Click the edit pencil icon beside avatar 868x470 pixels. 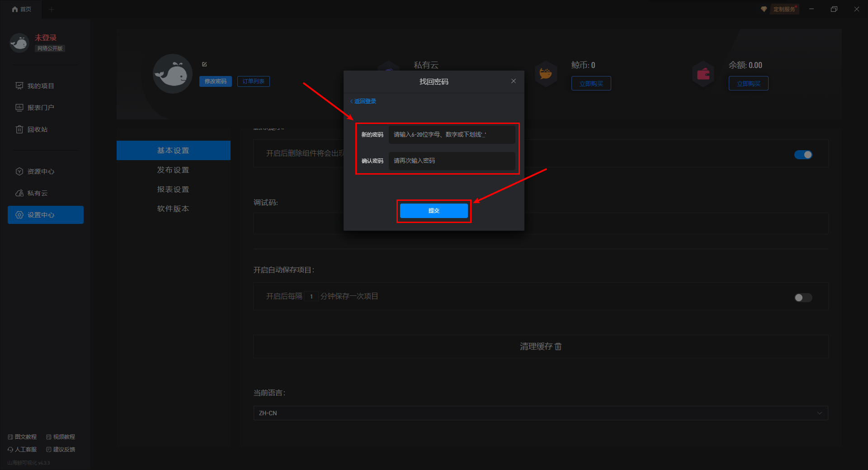tap(204, 64)
